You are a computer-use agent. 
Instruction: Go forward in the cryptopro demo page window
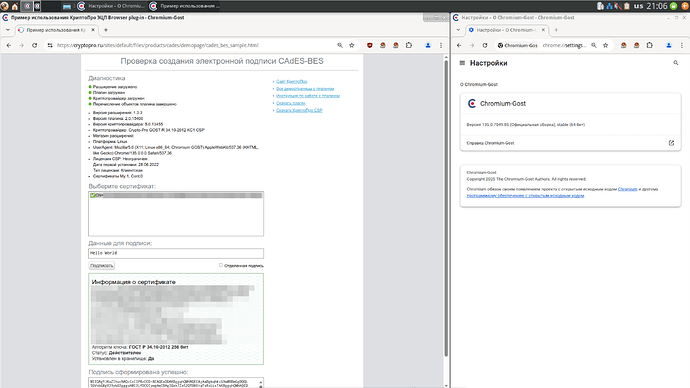(x=22, y=45)
